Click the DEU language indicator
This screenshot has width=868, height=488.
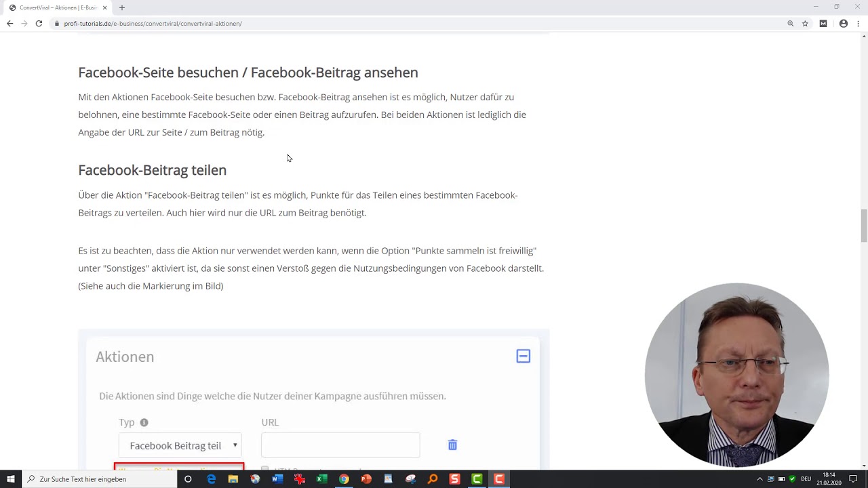[x=806, y=479]
